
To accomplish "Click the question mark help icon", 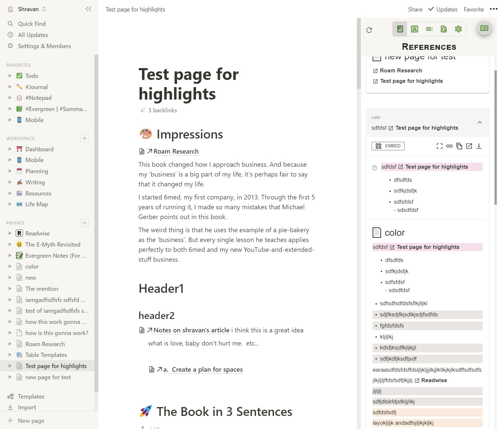I will pos(375,168).
